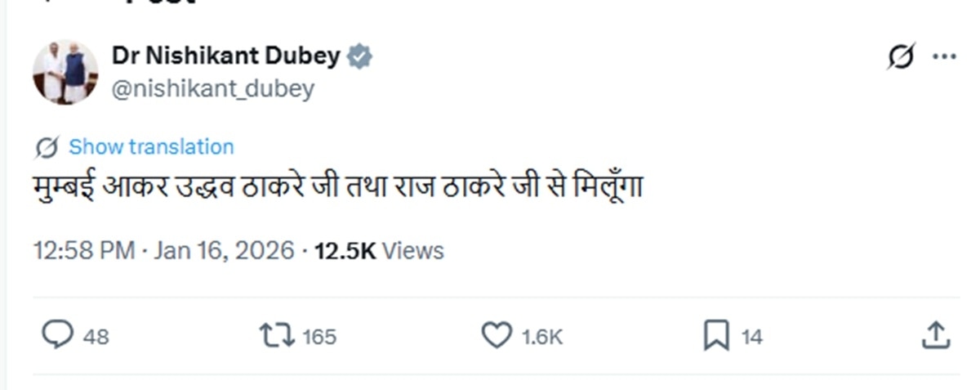Click the bookmark count 14
980x390 pixels.
[x=751, y=336]
